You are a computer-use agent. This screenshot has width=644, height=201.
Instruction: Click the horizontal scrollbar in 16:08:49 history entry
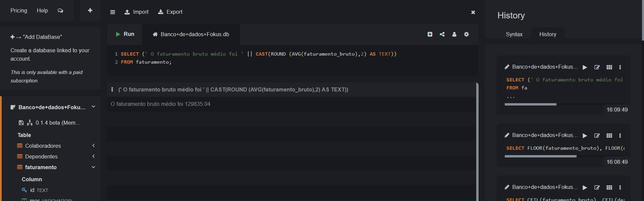(540, 156)
